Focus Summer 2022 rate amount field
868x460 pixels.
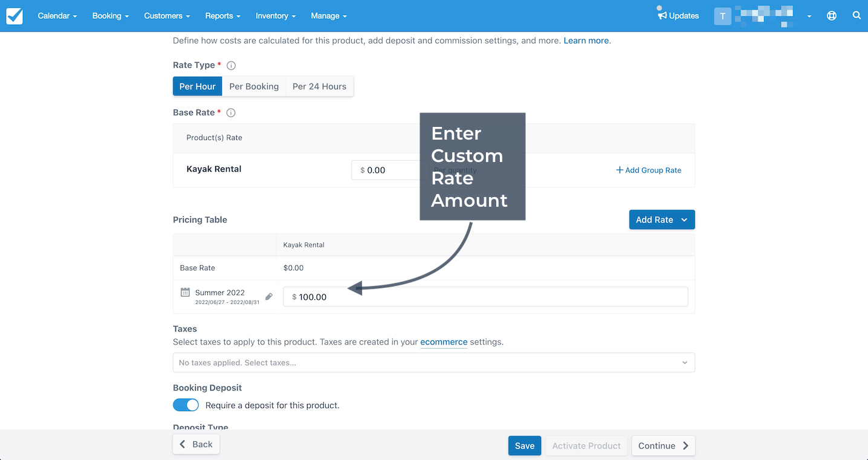tap(485, 297)
